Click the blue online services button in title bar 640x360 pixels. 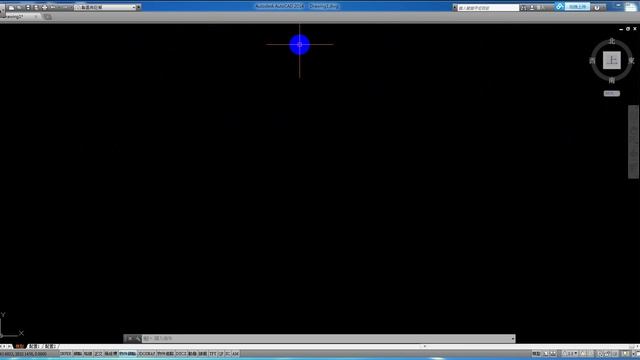click(577, 7)
